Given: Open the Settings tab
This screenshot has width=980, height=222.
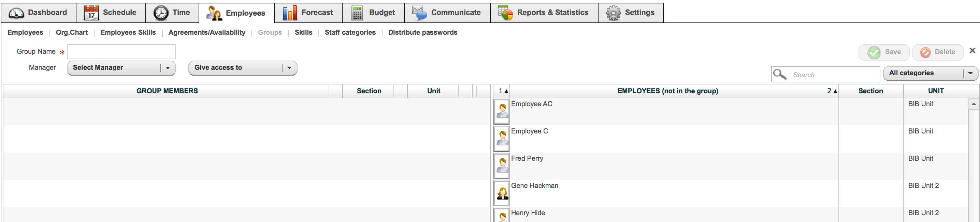Looking at the screenshot, I should coord(631,13).
